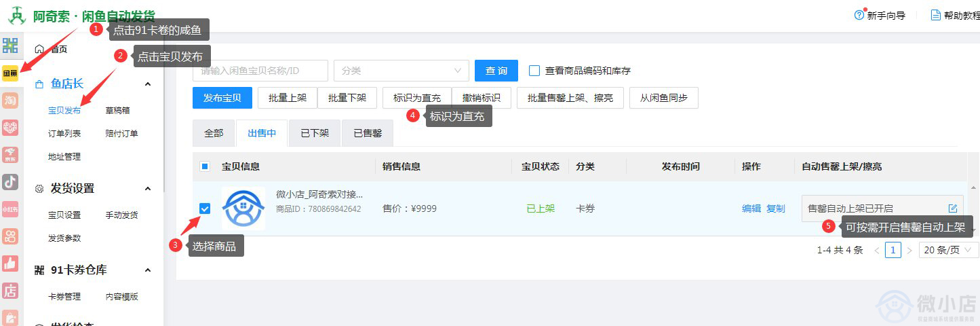The height and width of the screenshot is (326, 980).
Task: Uncheck the 微小店 product row checkbox
Action: 205,209
